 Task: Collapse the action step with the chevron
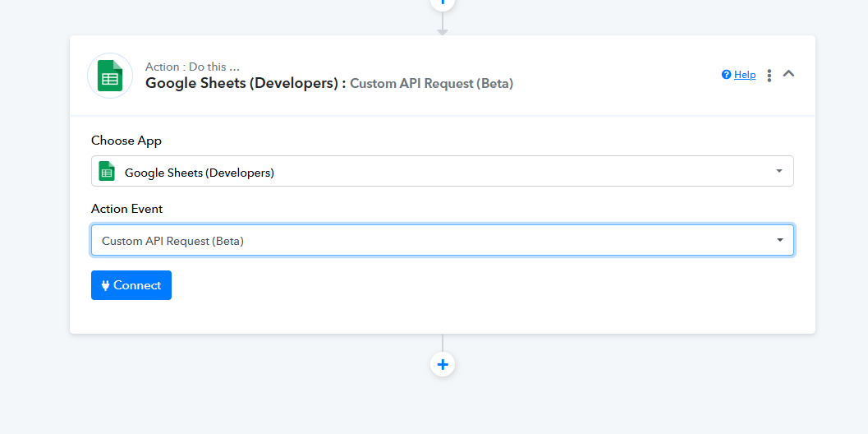point(789,73)
